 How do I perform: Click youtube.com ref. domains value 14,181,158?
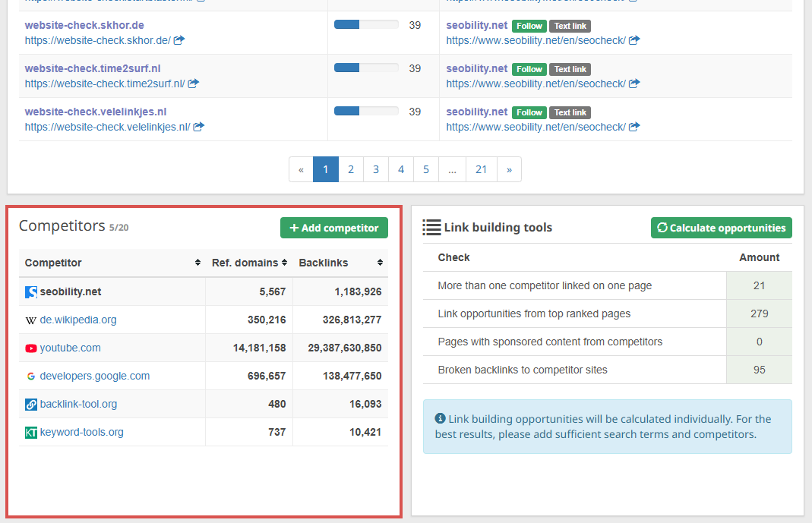pos(260,348)
